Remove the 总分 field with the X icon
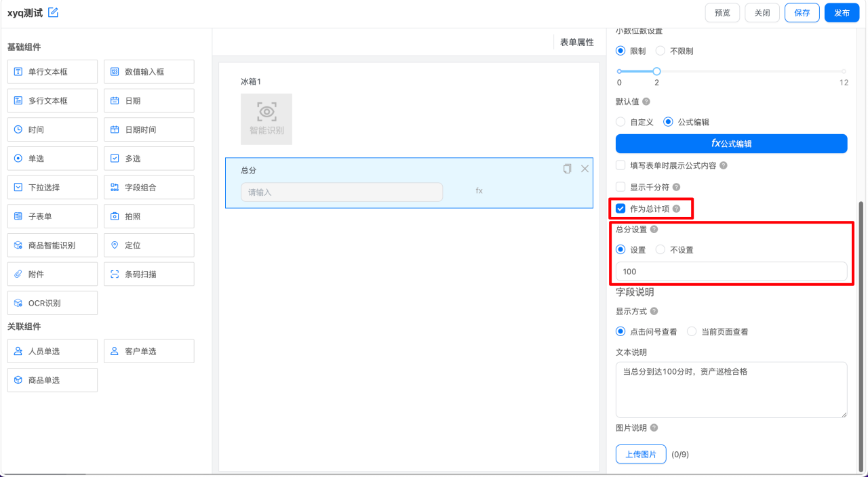868x477 pixels. click(585, 169)
